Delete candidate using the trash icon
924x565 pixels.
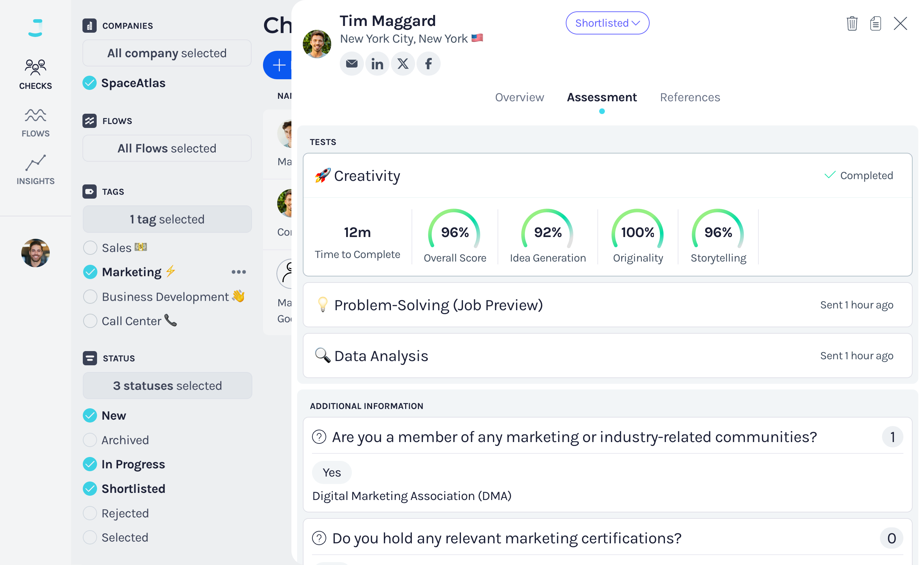(x=852, y=23)
